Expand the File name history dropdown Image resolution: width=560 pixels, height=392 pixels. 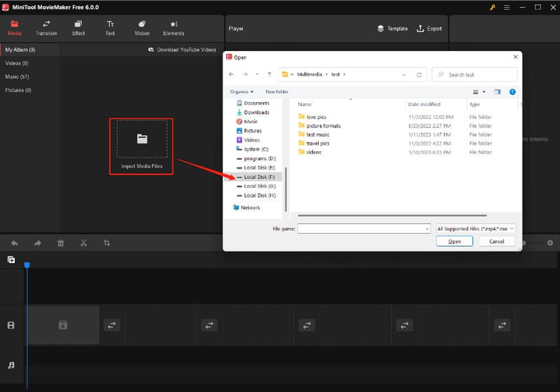(x=426, y=228)
